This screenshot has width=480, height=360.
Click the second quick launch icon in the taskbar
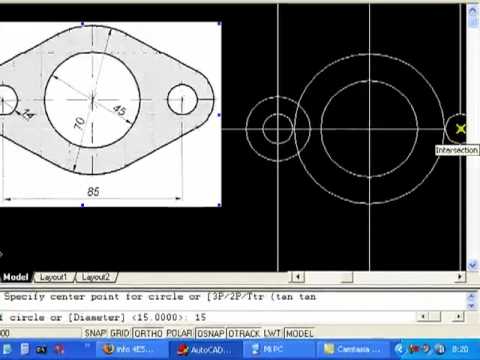tap(25, 349)
